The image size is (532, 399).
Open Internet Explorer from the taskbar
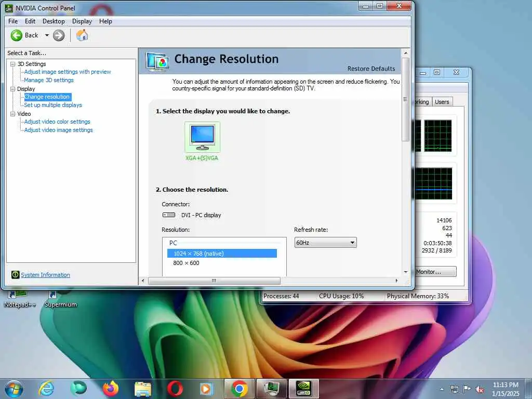coord(46,389)
